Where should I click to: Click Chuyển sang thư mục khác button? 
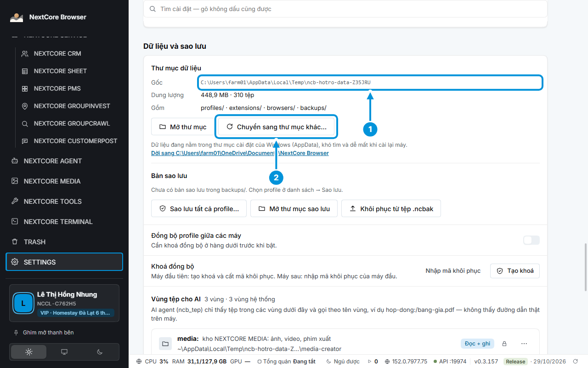[277, 127]
